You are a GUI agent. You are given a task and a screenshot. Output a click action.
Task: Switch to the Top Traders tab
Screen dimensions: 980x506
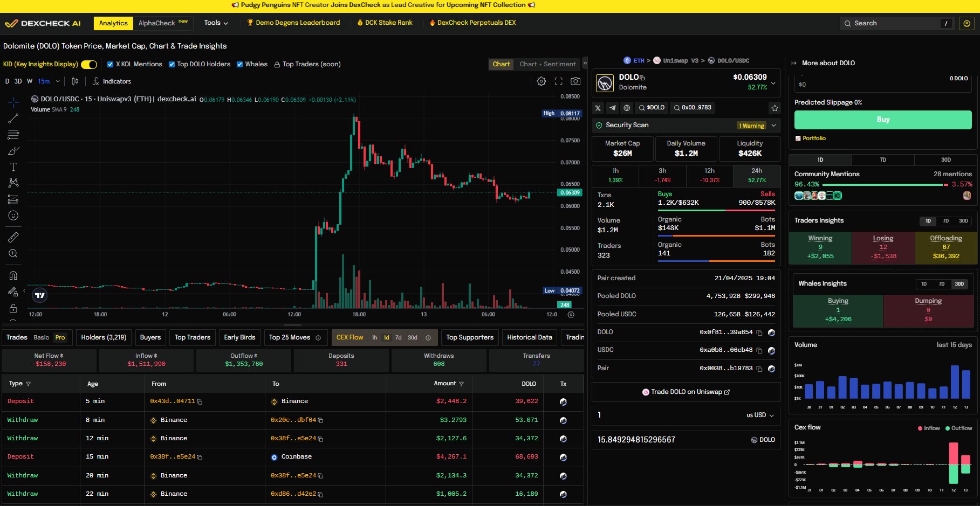point(193,337)
